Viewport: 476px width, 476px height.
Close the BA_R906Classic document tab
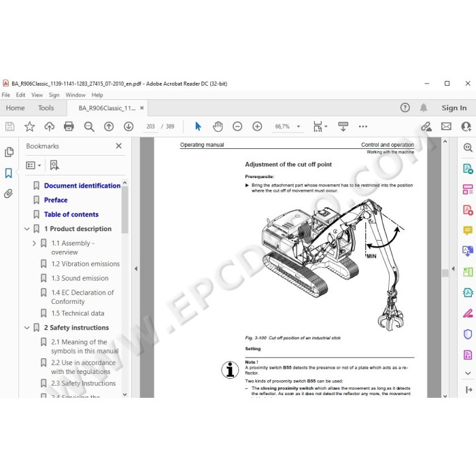pos(141,107)
